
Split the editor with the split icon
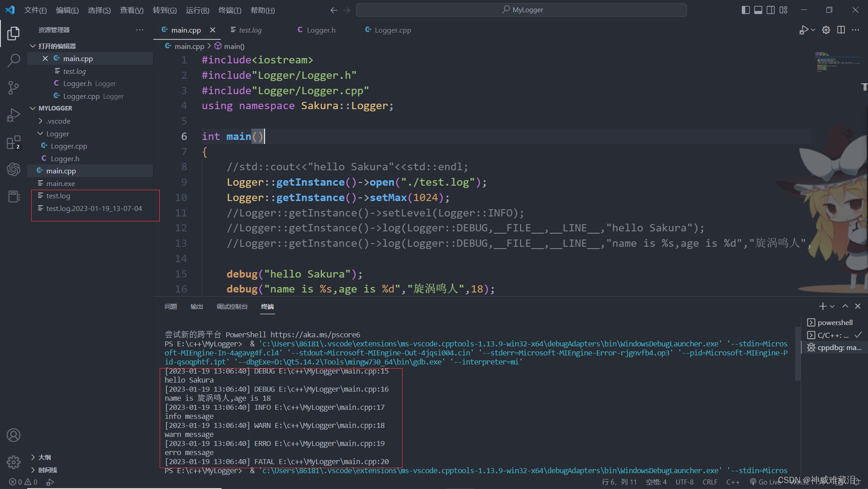coord(841,29)
